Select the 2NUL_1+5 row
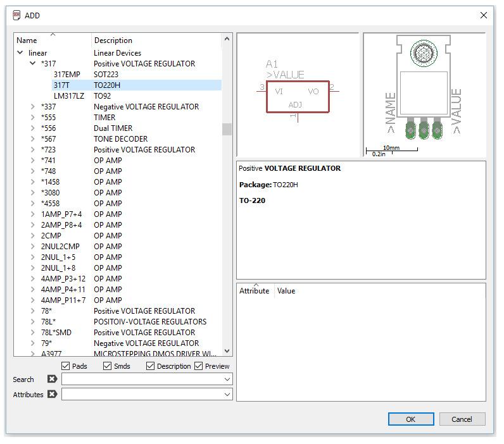 point(130,257)
